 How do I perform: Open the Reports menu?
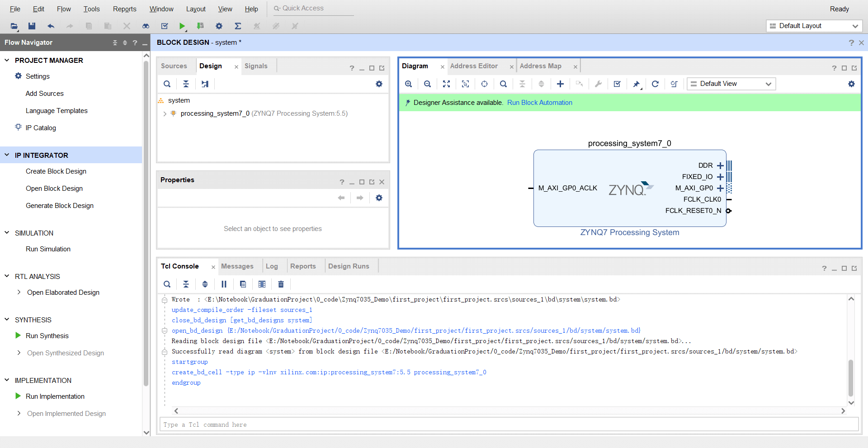coord(124,9)
